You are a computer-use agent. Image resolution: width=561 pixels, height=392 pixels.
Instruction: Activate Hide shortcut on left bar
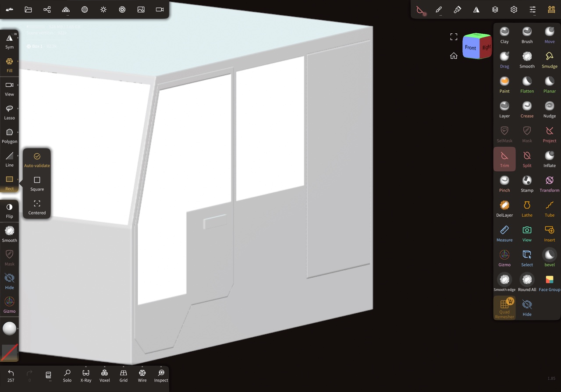point(9,281)
